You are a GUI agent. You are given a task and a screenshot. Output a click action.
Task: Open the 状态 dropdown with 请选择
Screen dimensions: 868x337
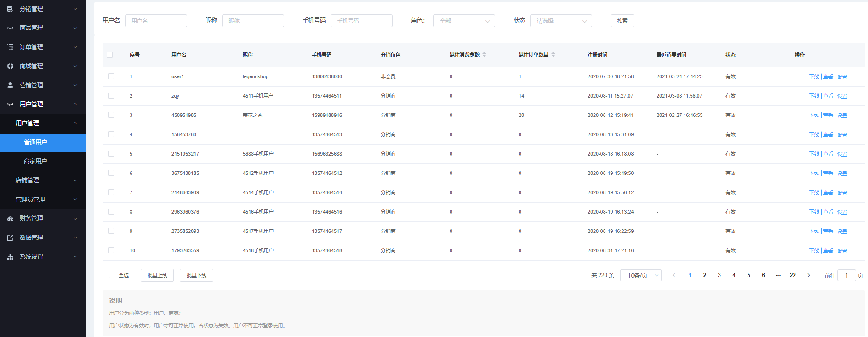560,21
